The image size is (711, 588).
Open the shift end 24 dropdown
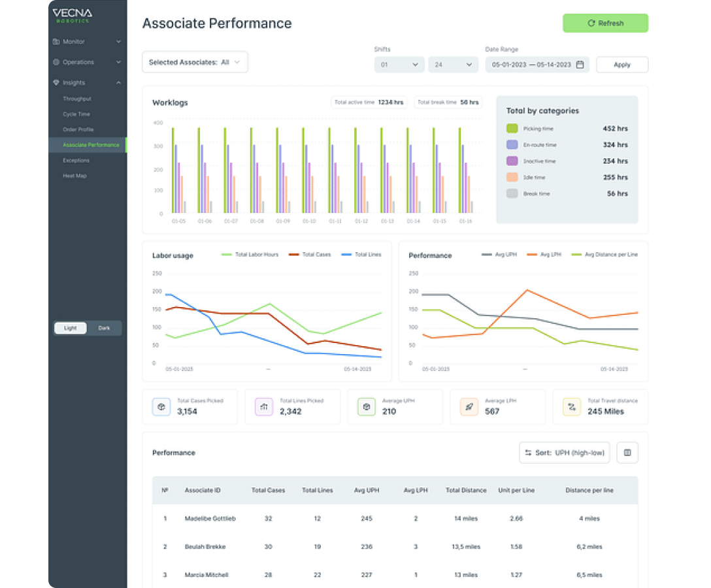(x=453, y=65)
